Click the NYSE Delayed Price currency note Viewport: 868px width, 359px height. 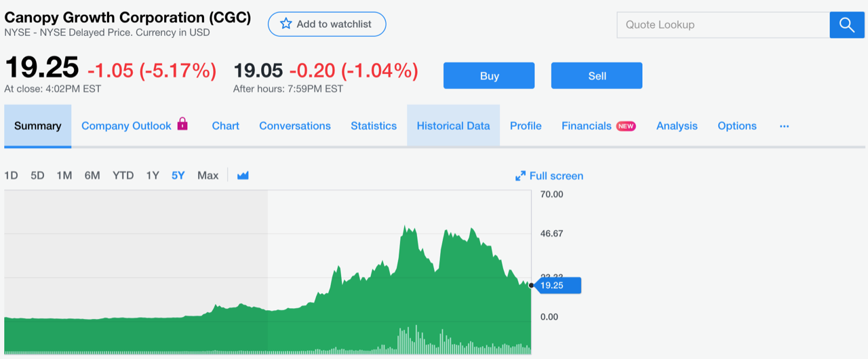click(x=107, y=32)
